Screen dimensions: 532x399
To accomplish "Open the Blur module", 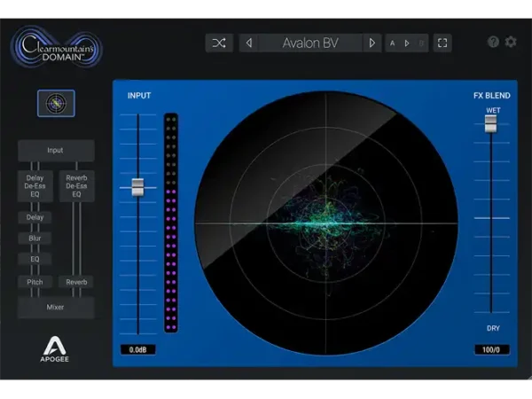I will (x=35, y=239).
